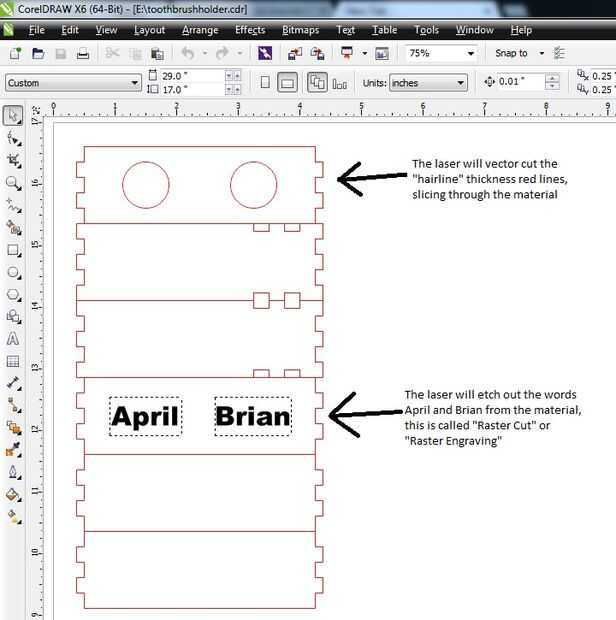The width and height of the screenshot is (616, 620).
Task: Set page to Landscape orientation
Action: [x=287, y=83]
